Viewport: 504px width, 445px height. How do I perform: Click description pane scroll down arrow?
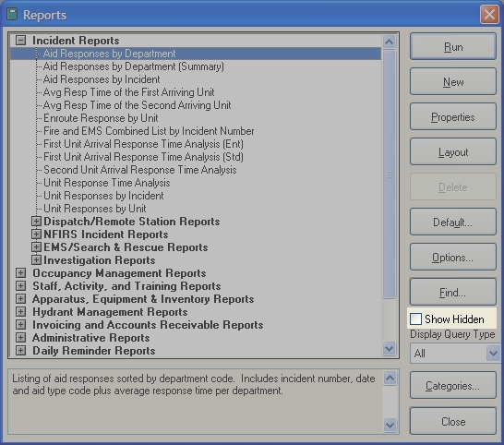pos(390,425)
